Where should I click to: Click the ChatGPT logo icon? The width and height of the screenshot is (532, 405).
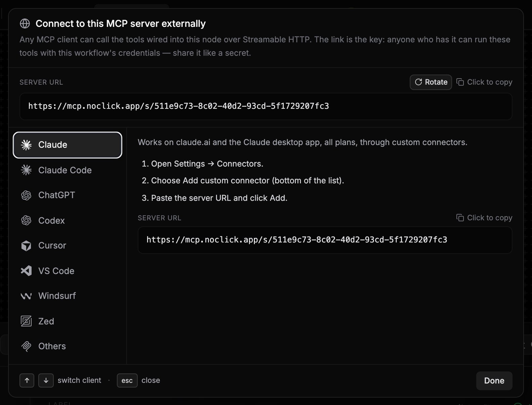click(26, 195)
